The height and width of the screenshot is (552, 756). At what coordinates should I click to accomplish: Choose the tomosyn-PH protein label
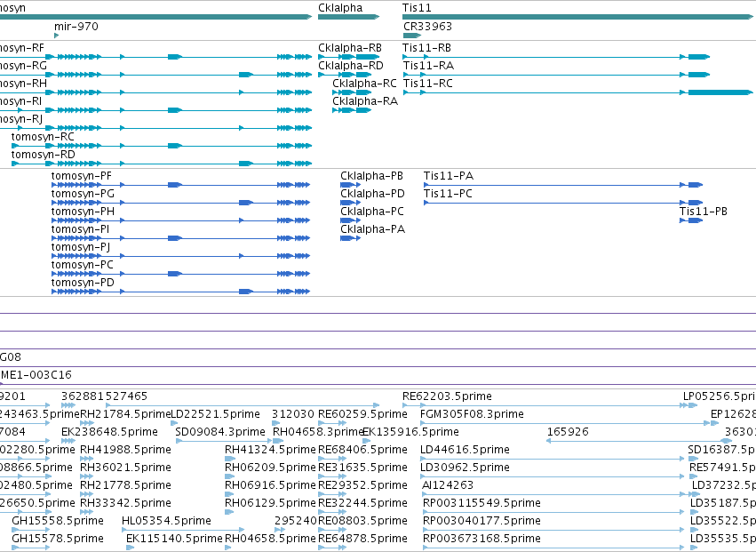(83, 212)
